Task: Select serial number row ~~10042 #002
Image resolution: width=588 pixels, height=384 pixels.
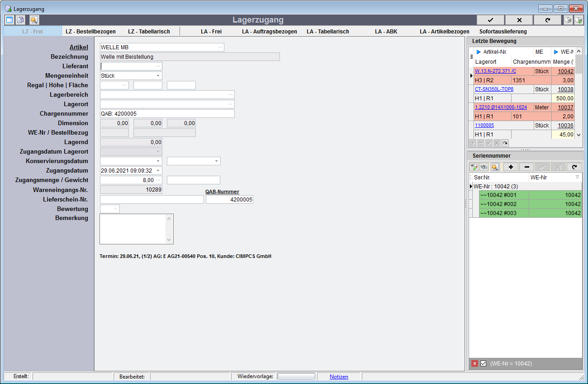Action: click(x=530, y=204)
